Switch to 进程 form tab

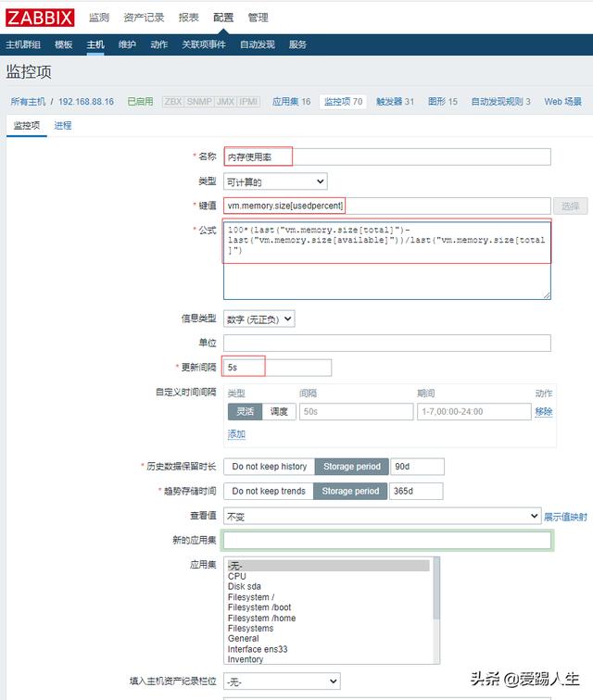click(63, 126)
